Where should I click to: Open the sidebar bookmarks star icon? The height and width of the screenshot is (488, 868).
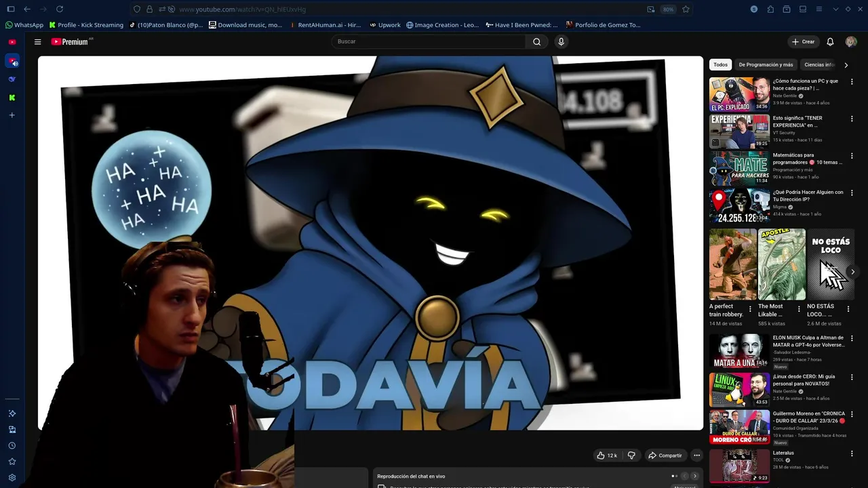pos(12,462)
